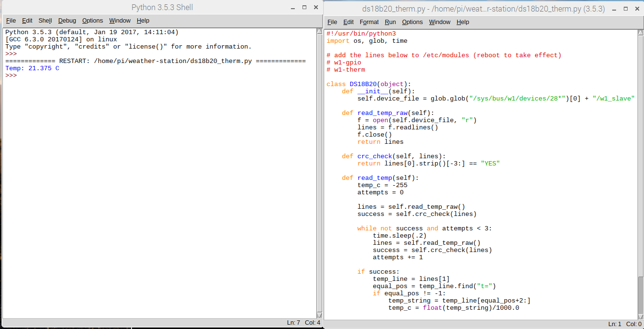Image resolution: width=644 pixels, height=329 pixels.
Task: Place cursor at empty prompt below Temp output
Action: (19, 76)
